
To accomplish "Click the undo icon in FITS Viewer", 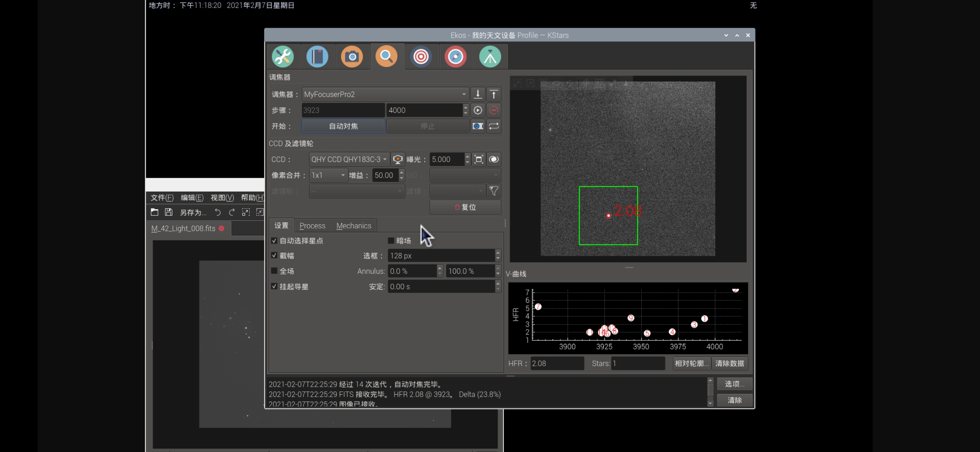I will tap(218, 212).
